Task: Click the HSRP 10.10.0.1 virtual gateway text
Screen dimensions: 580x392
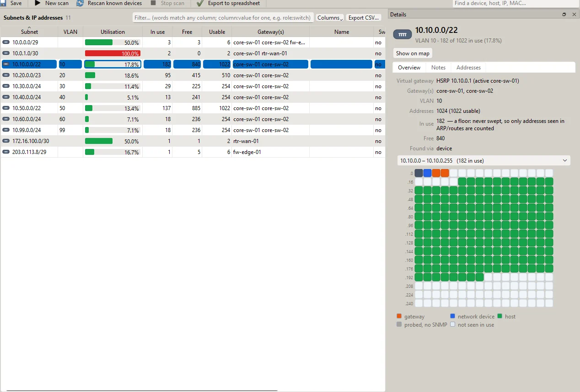Action: (x=478, y=81)
